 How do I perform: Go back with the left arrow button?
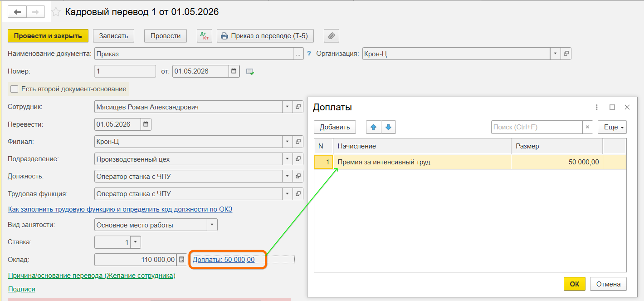pyautogui.click(x=17, y=12)
